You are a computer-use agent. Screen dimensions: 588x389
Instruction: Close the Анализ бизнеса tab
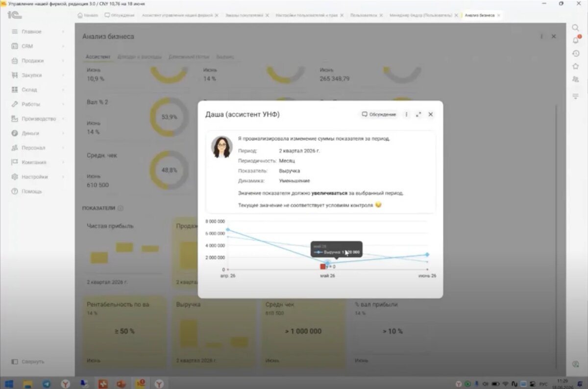click(499, 15)
